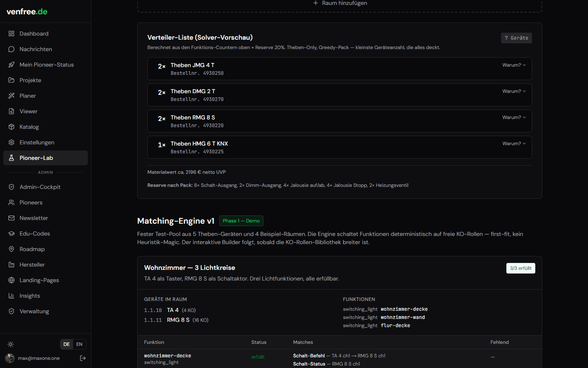588x368 pixels.
Task: Click the Wohnzimmer — 3 Lichtkreise heading
Action: (189, 268)
